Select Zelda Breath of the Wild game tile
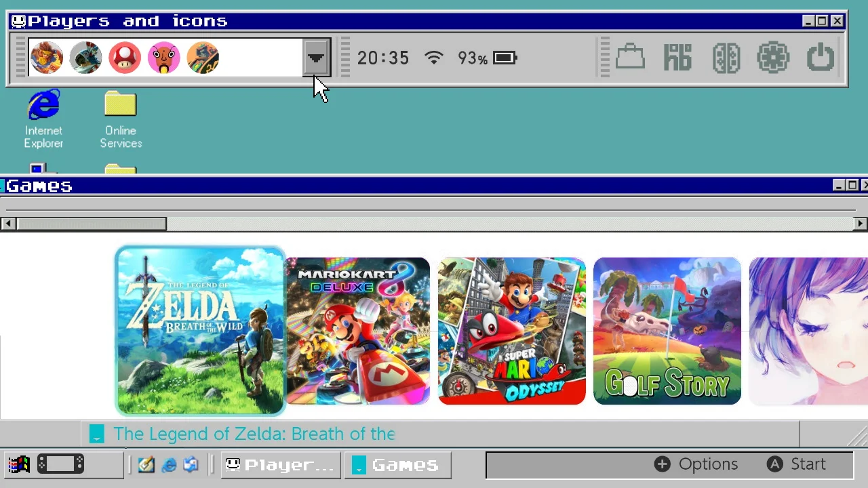868x488 pixels. [200, 331]
